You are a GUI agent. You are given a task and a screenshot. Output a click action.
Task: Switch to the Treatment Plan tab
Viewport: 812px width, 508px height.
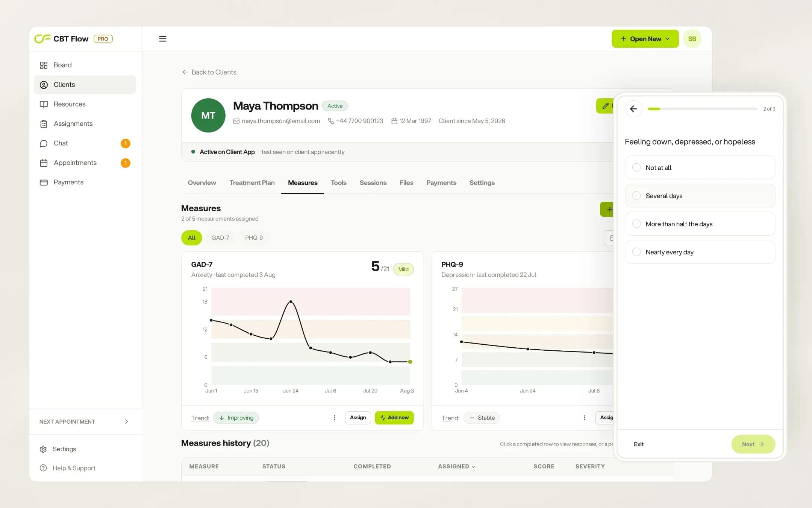[252, 183]
